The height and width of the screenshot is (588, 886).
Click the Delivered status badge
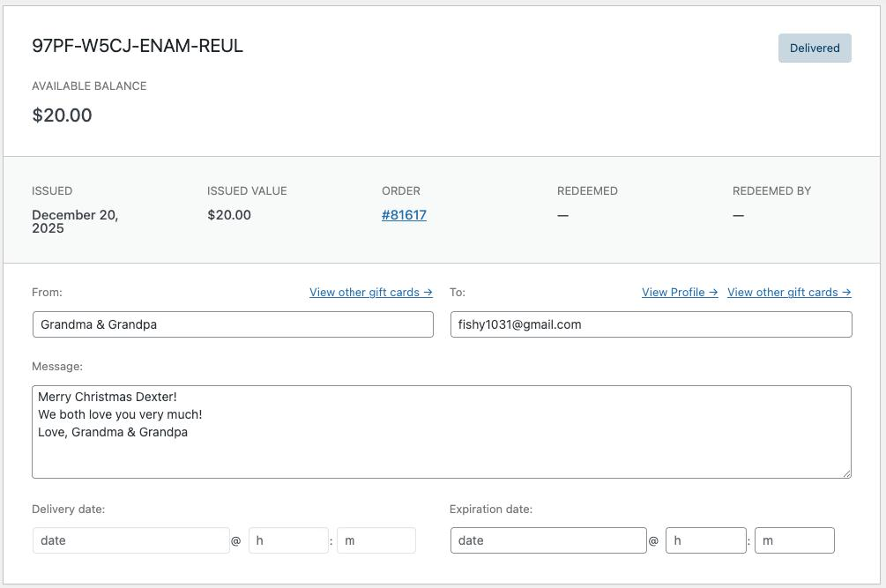814,48
